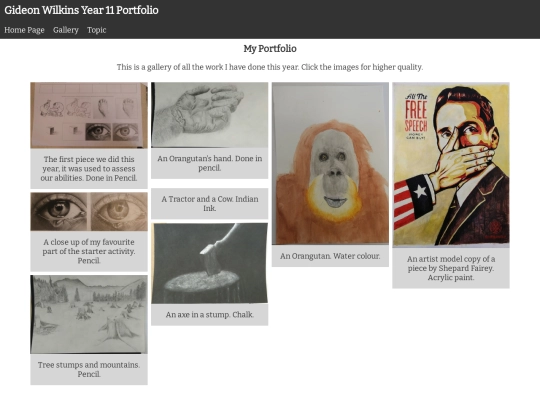The height and width of the screenshot is (405, 540).
Task: Click the Gideon Wilkins Year 11 Portfolio title
Action: 81,10
